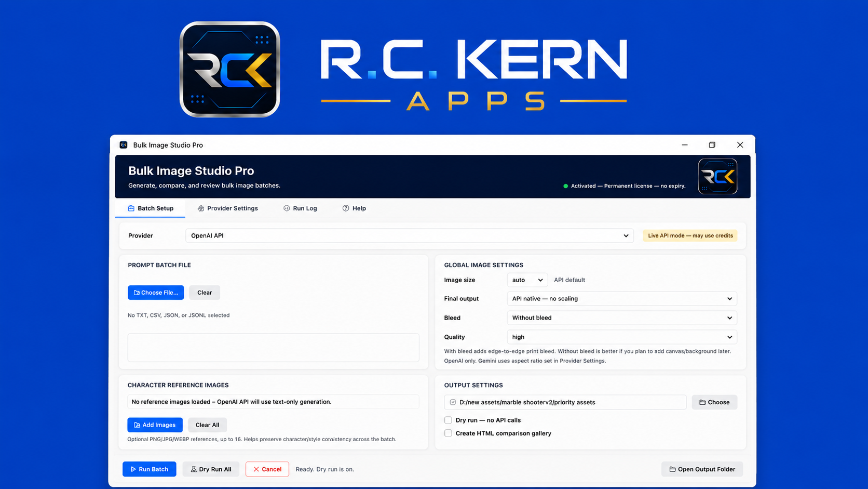The image size is (868, 489).
Task: Expand the Image size dropdown set to auto
Action: [x=527, y=280]
